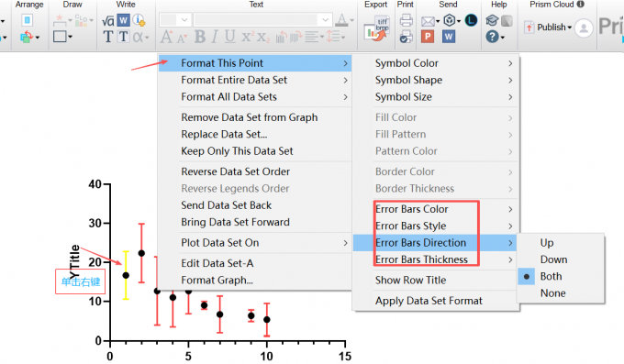Click the Print printer icon
Screen dimensions: 624x364
[406, 20]
